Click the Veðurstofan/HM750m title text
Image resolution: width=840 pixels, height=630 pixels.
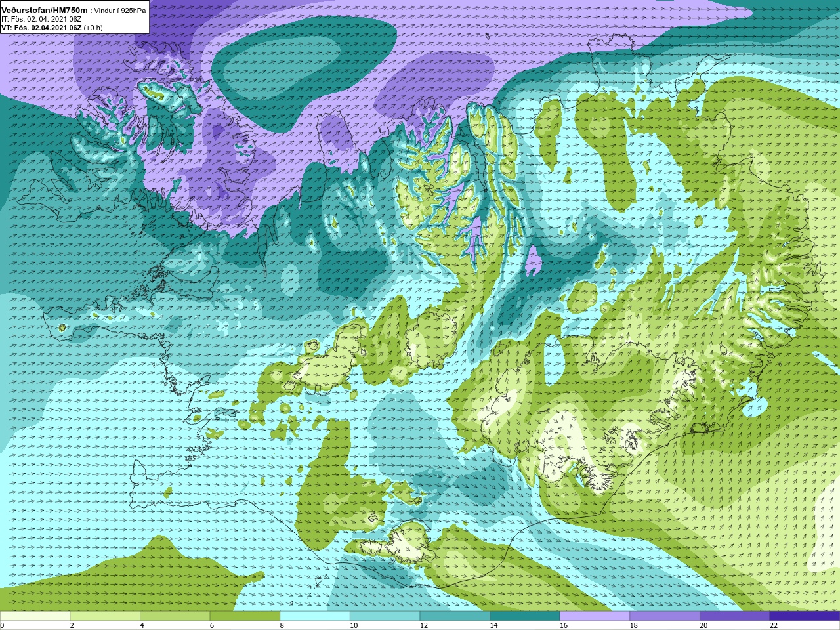45,10
